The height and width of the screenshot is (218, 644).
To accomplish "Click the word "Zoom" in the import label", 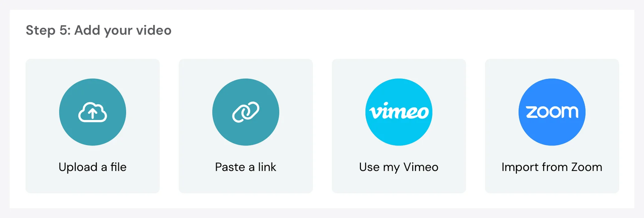I will click(x=587, y=167).
